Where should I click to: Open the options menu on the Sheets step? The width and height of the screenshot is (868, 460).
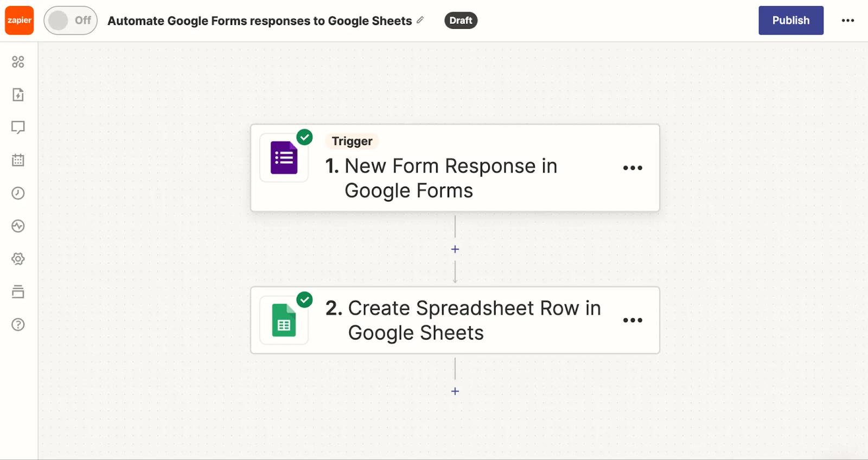(633, 320)
